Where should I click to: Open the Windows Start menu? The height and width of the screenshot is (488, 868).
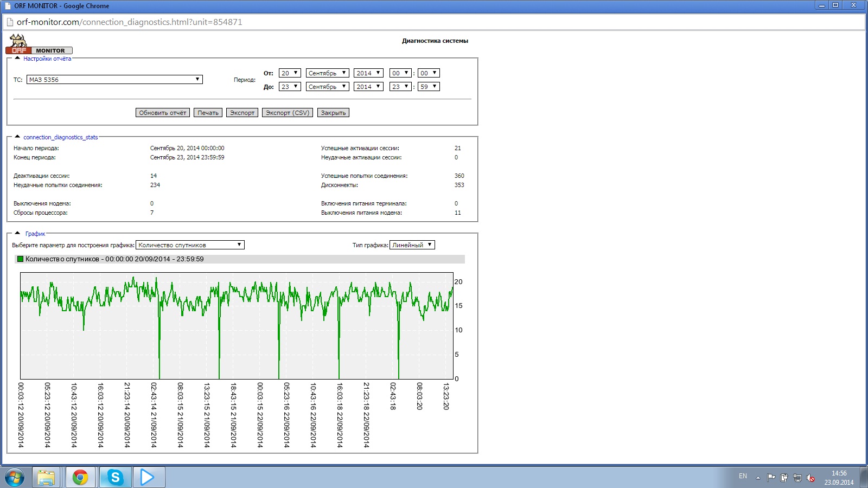click(x=15, y=478)
